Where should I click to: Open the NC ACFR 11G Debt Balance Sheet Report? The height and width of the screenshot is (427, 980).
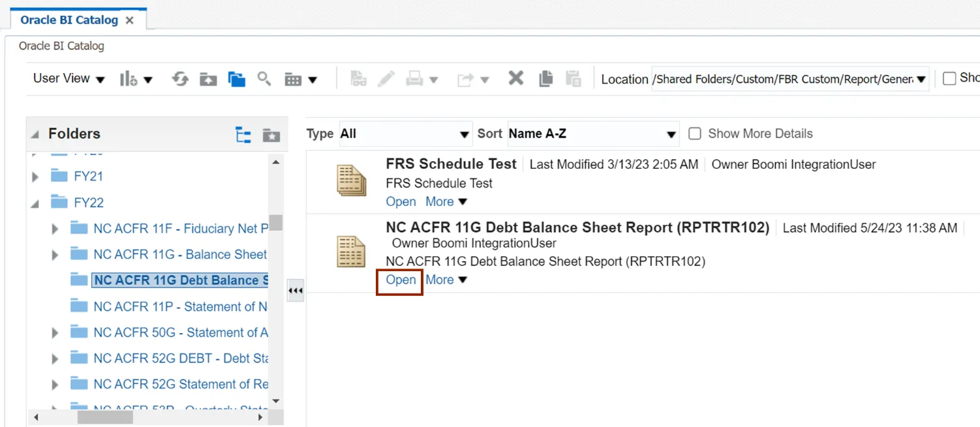pos(401,280)
